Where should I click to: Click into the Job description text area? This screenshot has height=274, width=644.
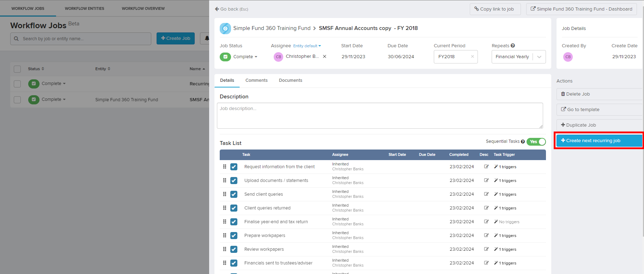(380, 116)
